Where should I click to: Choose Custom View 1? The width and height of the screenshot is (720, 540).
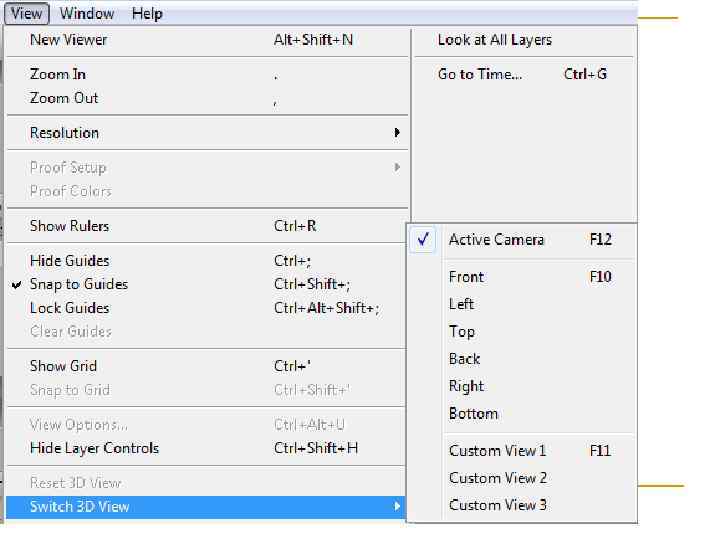[498, 451]
